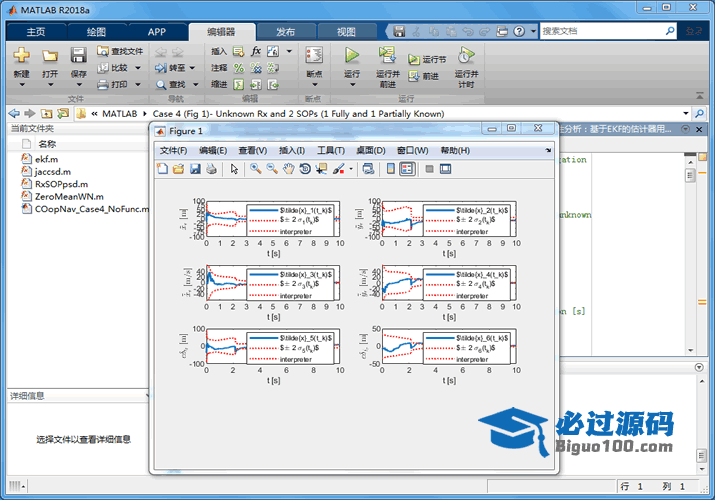Click the Run and Time icon
Viewport: 715px width, 500px height.
(465, 56)
